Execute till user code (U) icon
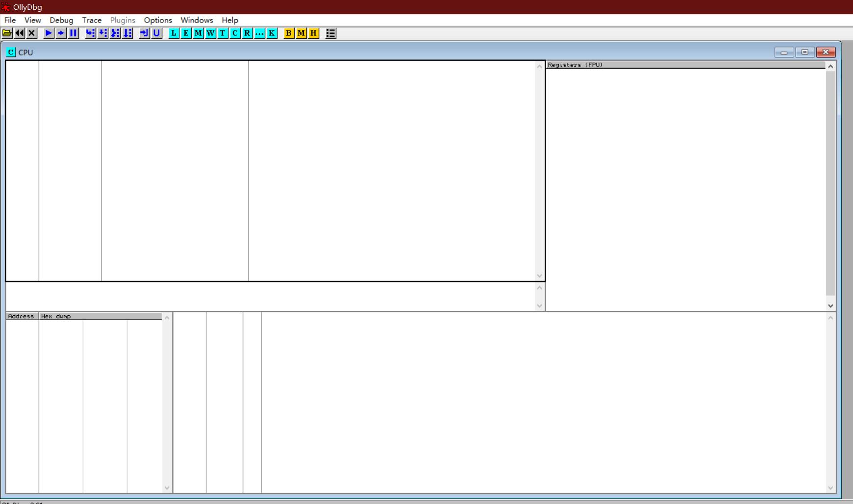Viewport: 853px width, 504px height. [157, 33]
